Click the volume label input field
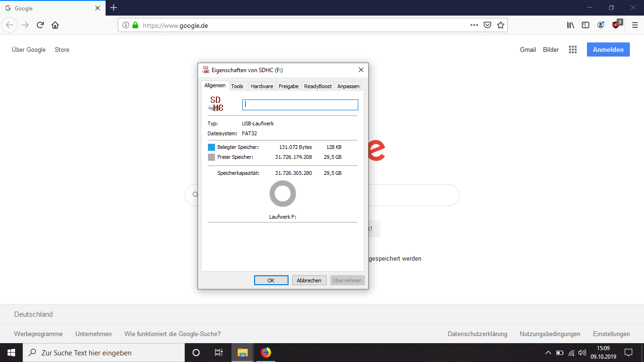Image resolution: width=644 pixels, height=362 pixels. click(300, 104)
